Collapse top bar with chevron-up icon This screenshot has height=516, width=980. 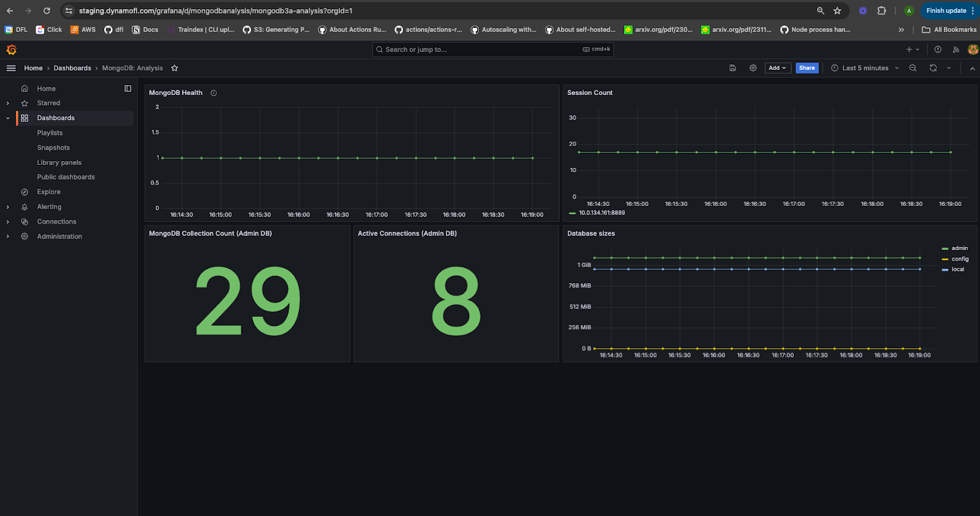coord(973,68)
